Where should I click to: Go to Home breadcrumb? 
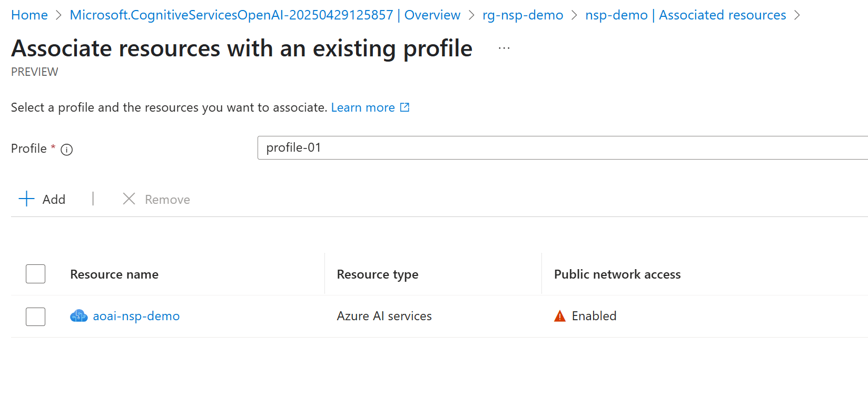29,15
